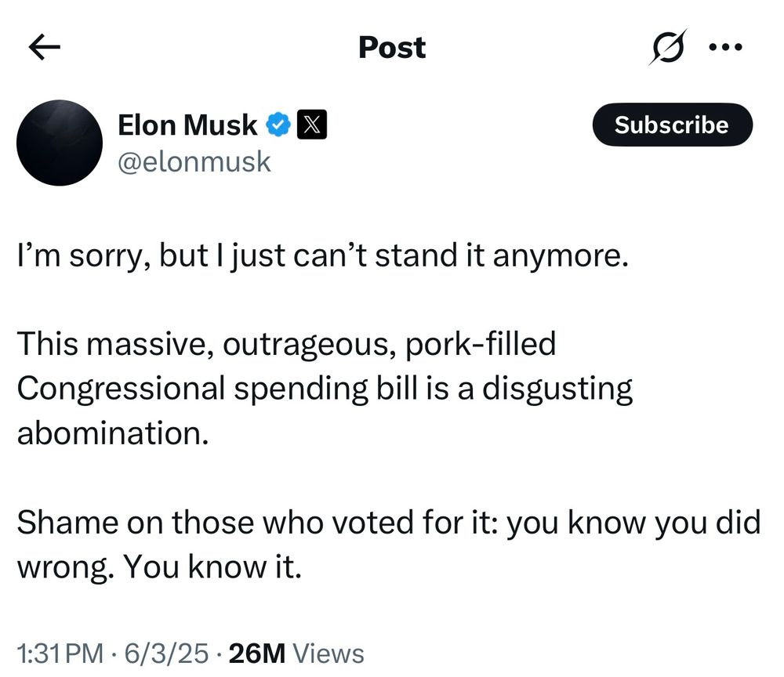The width and height of the screenshot is (784, 677).
Task: Go back using the left arrow
Action: click(45, 48)
